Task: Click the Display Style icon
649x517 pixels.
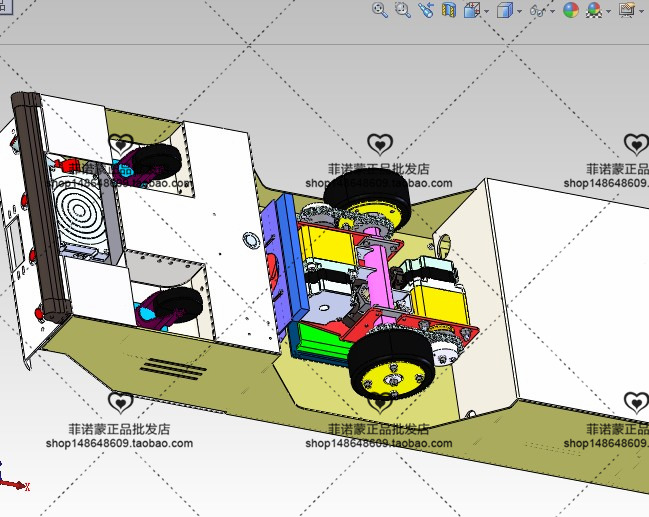Action: pos(505,10)
